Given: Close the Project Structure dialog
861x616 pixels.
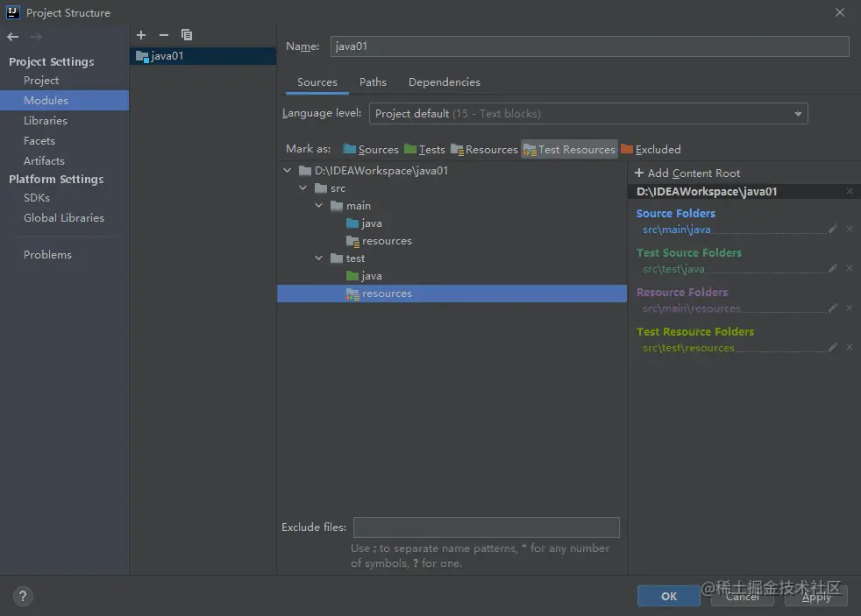Looking at the screenshot, I should (x=840, y=12).
